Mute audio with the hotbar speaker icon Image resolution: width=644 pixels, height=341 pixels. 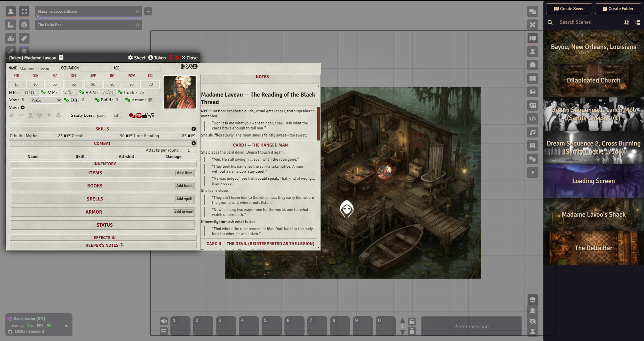(164, 321)
